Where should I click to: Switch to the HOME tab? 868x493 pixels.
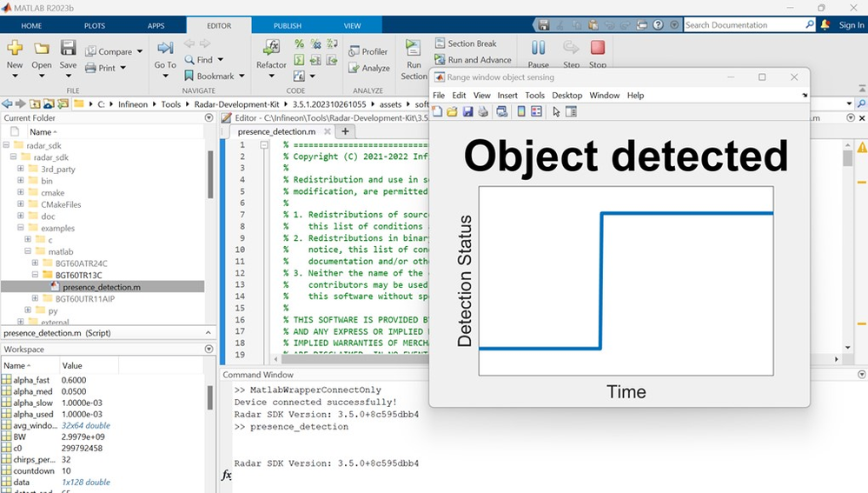(x=31, y=25)
